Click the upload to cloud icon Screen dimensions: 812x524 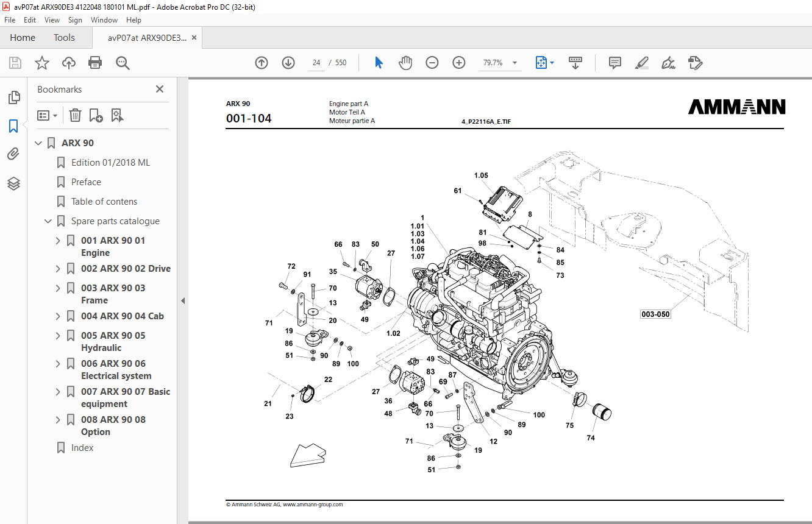coord(69,63)
